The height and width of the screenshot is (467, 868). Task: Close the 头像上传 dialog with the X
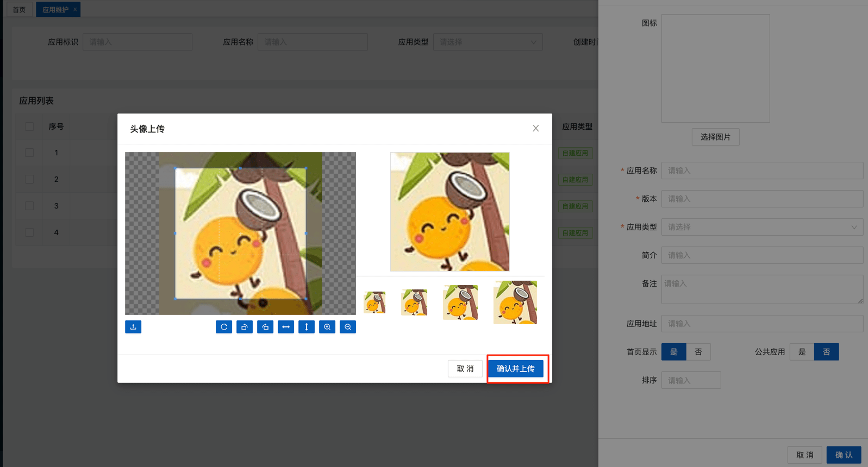click(x=535, y=129)
